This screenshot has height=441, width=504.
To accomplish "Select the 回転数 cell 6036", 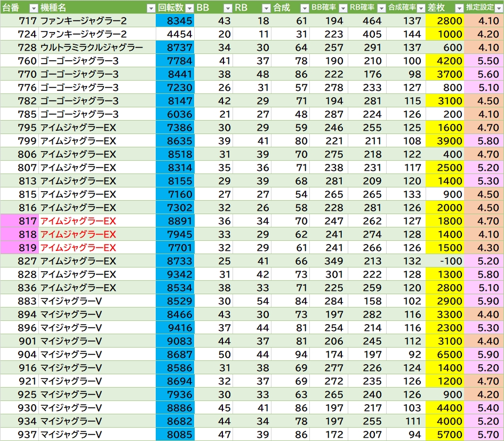I will pyautogui.click(x=175, y=114).
